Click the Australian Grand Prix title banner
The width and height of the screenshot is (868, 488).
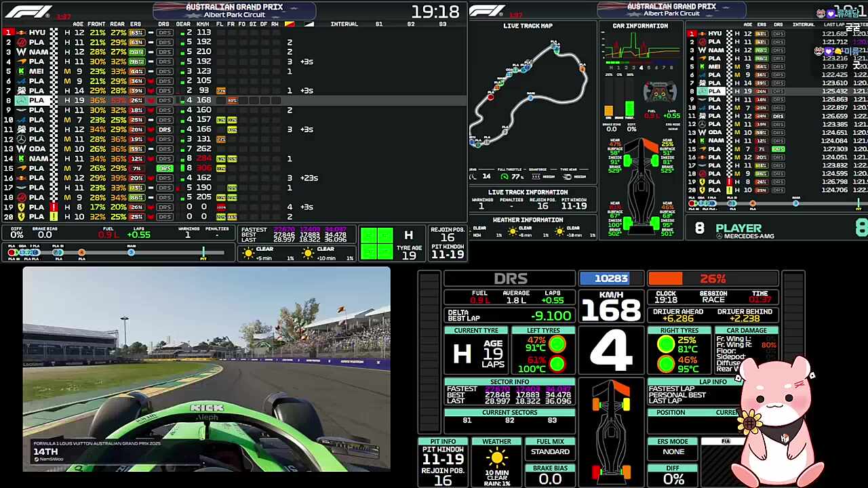tap(235, 11)
